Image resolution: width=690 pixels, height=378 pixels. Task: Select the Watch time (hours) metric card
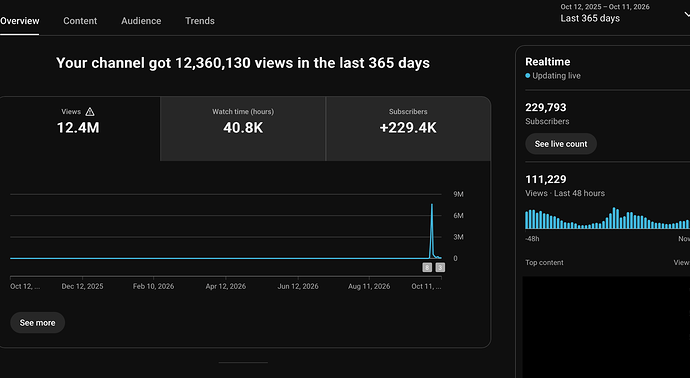pos(243,128)
